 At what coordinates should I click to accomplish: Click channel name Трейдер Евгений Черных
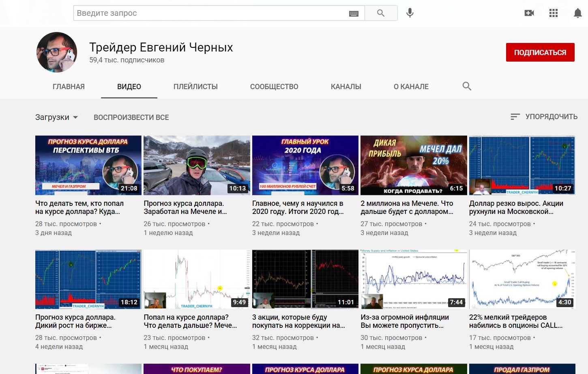[161, 47]
